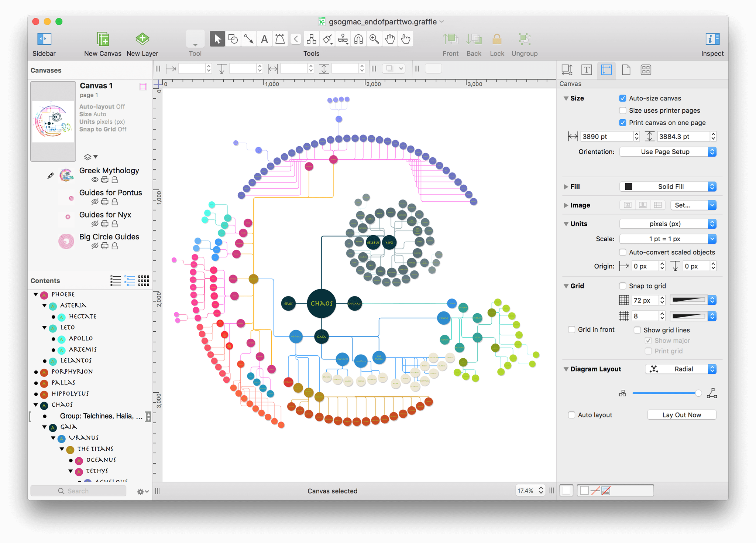Expand the Image section

tap(566, 205)
